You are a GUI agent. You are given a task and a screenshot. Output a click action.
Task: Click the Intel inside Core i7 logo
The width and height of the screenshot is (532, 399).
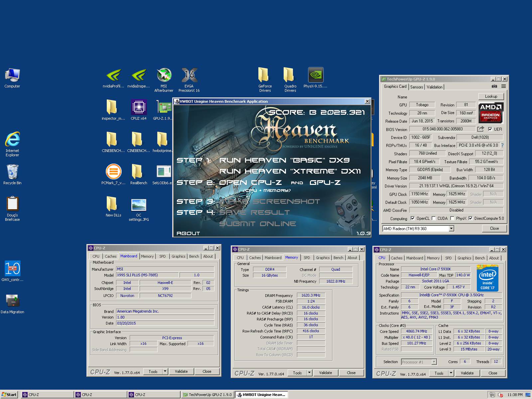[487, 278]
